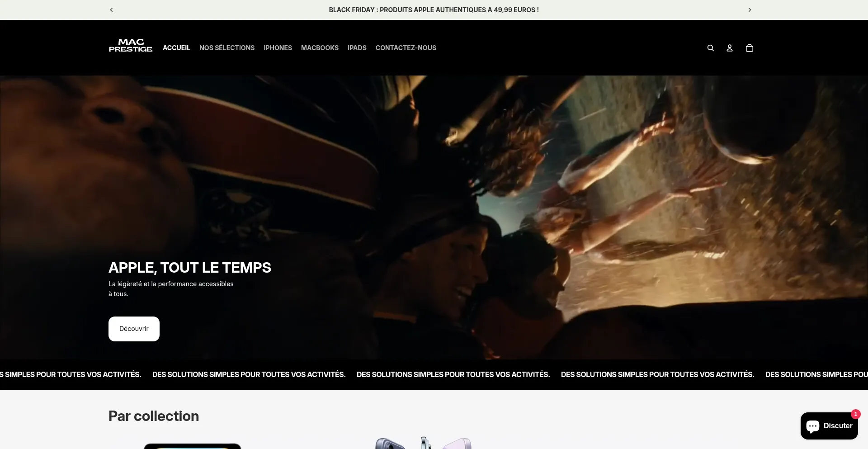Open the iPads navigation link
Screen dimensions: 868x449
point(357,48)
